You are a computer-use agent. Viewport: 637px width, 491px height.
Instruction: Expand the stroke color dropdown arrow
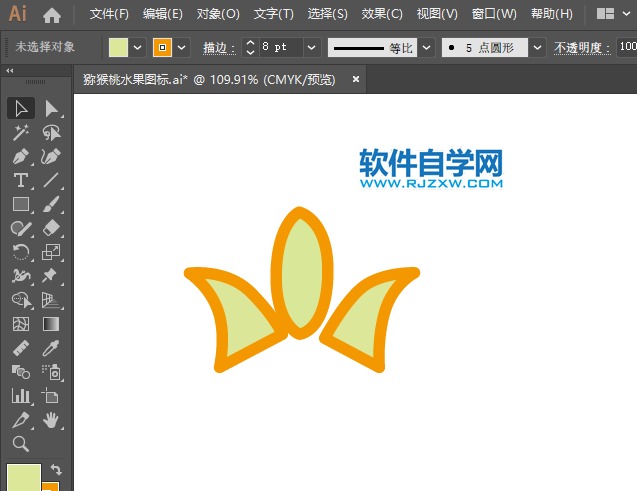182,48
